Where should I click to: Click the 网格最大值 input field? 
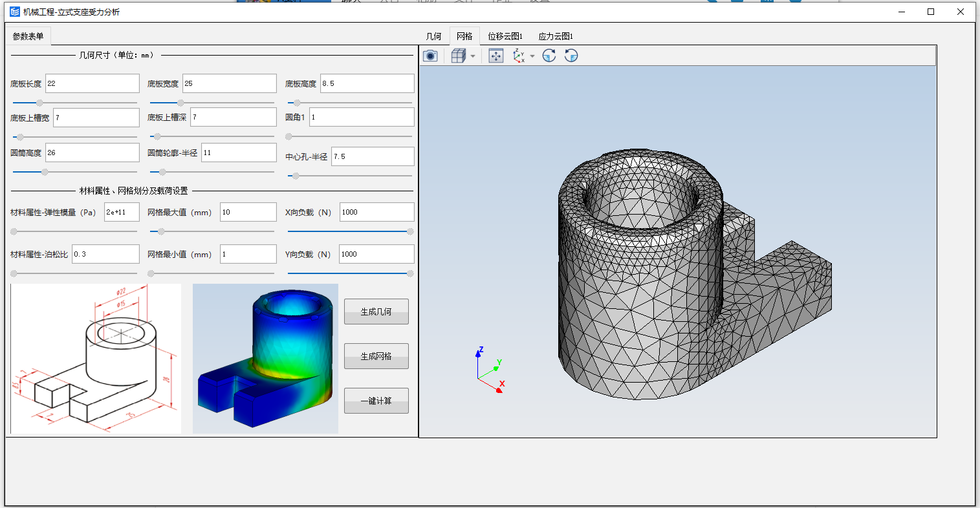pos(248,212)
